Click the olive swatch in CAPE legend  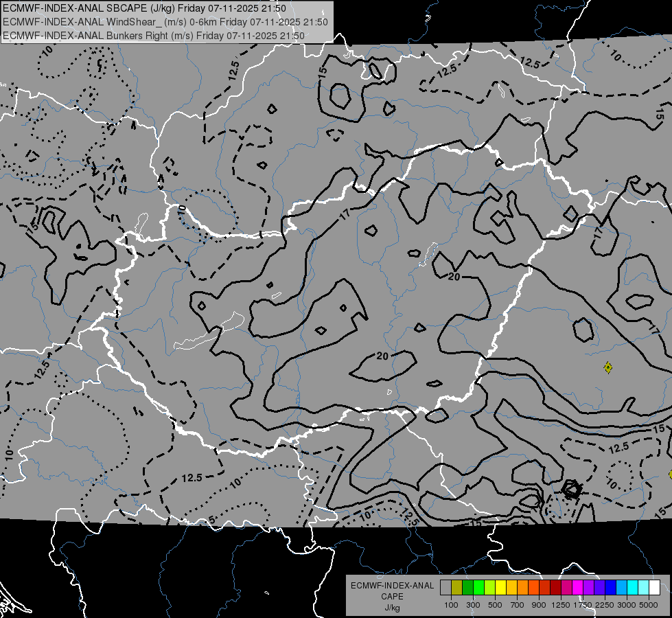tap(456, 588)
